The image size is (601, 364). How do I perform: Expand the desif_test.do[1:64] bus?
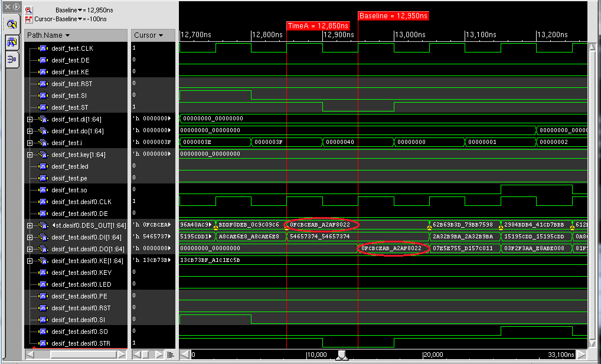(x=30, y=132)
